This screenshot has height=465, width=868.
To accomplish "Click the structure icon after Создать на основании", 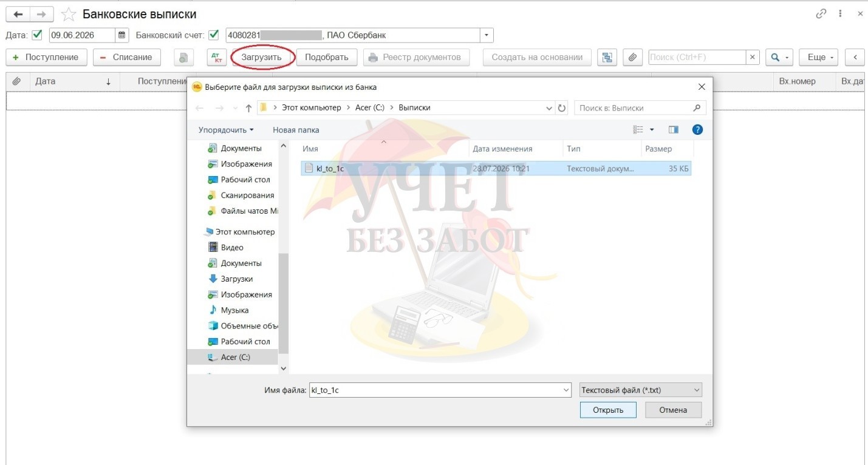I will 607,57.
